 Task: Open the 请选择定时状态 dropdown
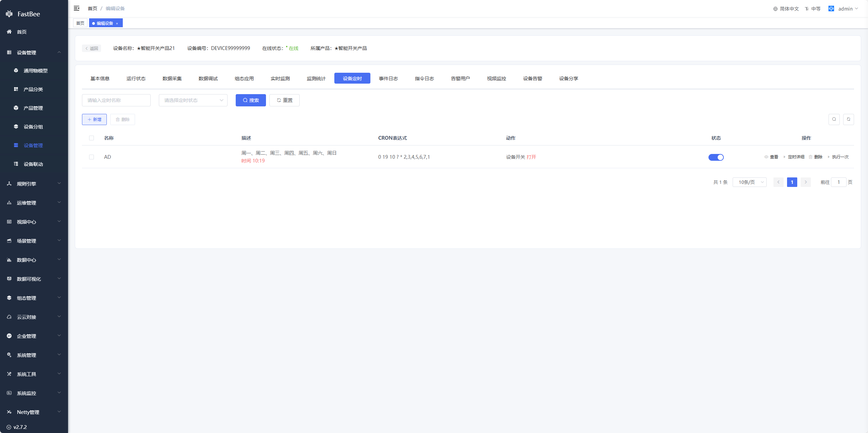193,100
